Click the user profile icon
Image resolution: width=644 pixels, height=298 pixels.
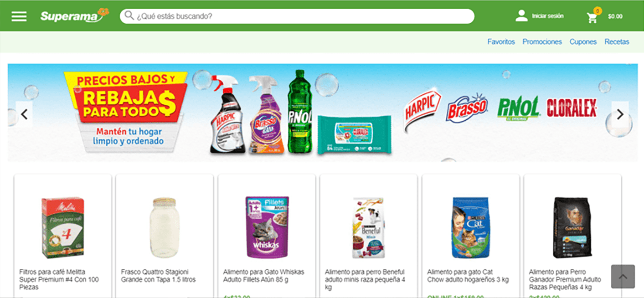tap(521, 16)
